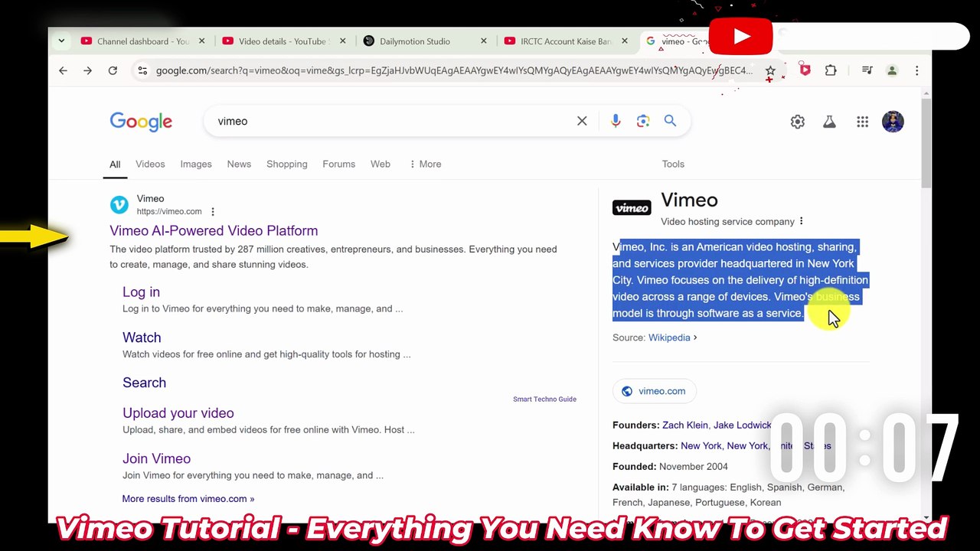
Task: Open the three-dot options beside vimeo.com result
Action: pos(213,212)
